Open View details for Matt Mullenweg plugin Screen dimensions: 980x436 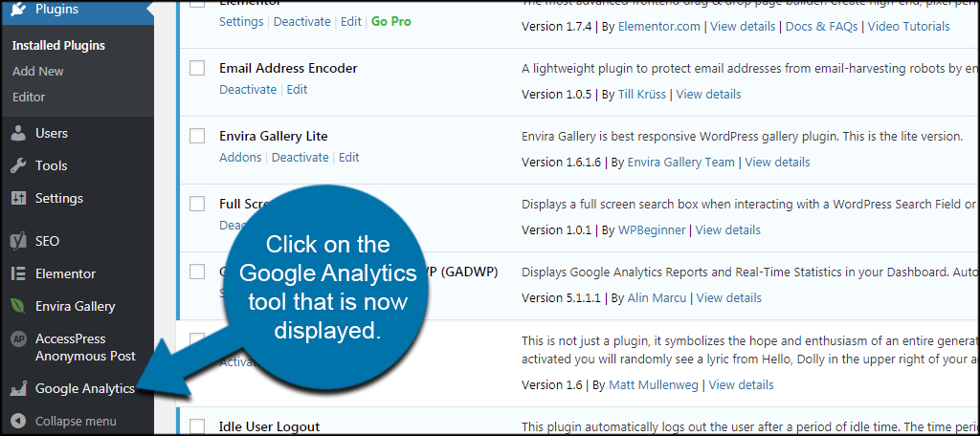tap(741, 384)
